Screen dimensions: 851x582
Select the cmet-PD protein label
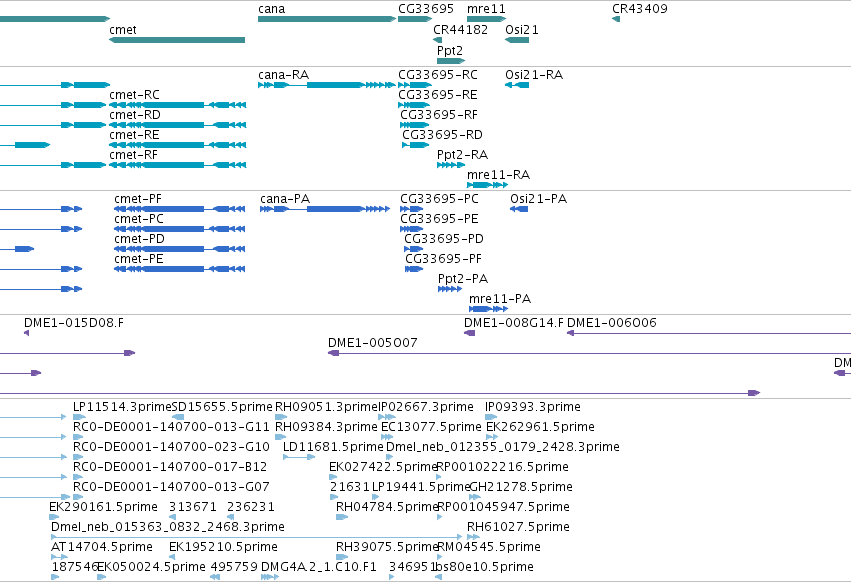click(139, 239)
